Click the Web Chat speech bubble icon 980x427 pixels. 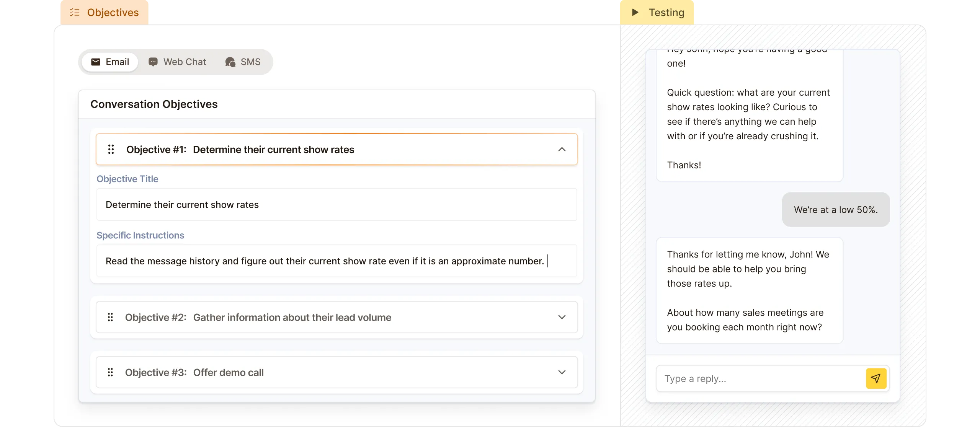coord(153,62)
